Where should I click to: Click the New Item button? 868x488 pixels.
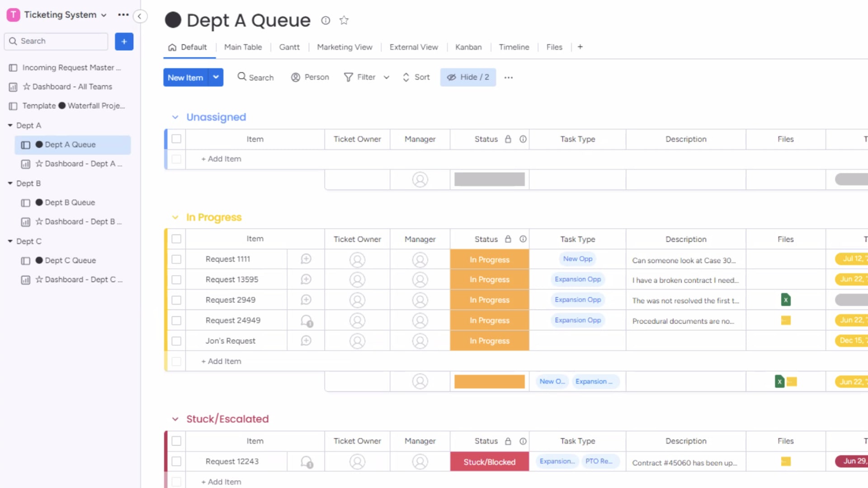pos(185,77)
